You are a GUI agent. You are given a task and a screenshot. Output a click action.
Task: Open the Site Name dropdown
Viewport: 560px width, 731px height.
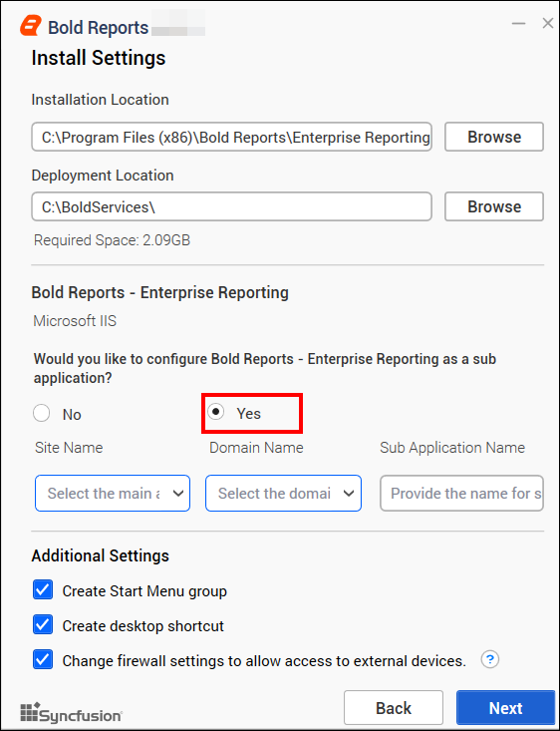(x=113, y=494)
